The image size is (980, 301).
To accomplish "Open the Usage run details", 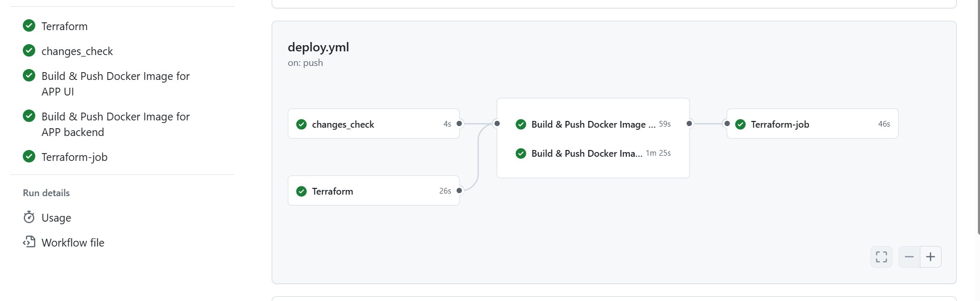I will (56, 218).
